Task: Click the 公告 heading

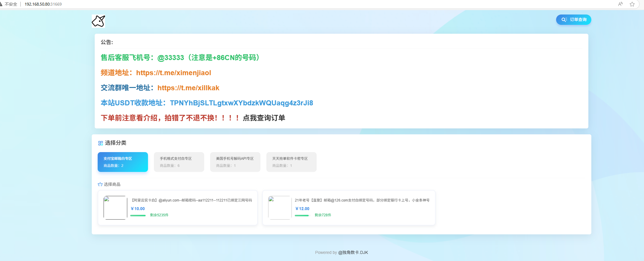Action: [x=107, y=42]
